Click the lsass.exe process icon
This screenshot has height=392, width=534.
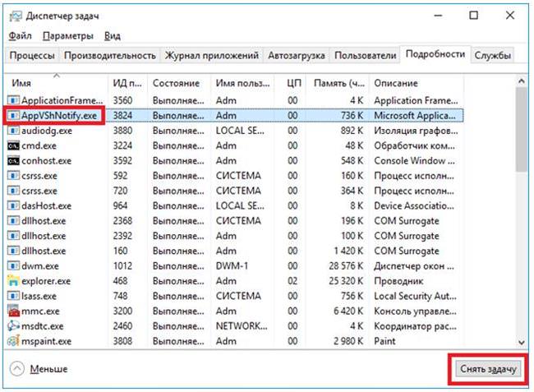coord(13,296)
